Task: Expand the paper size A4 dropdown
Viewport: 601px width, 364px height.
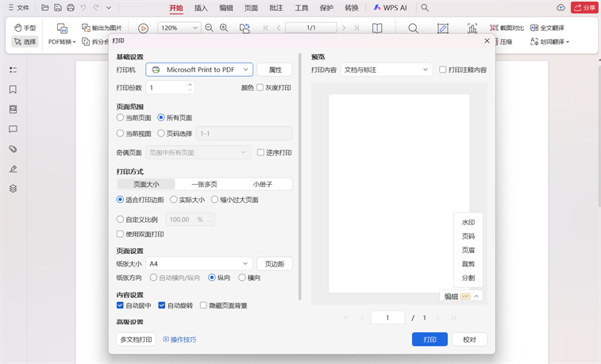Action: pos(198,264)
